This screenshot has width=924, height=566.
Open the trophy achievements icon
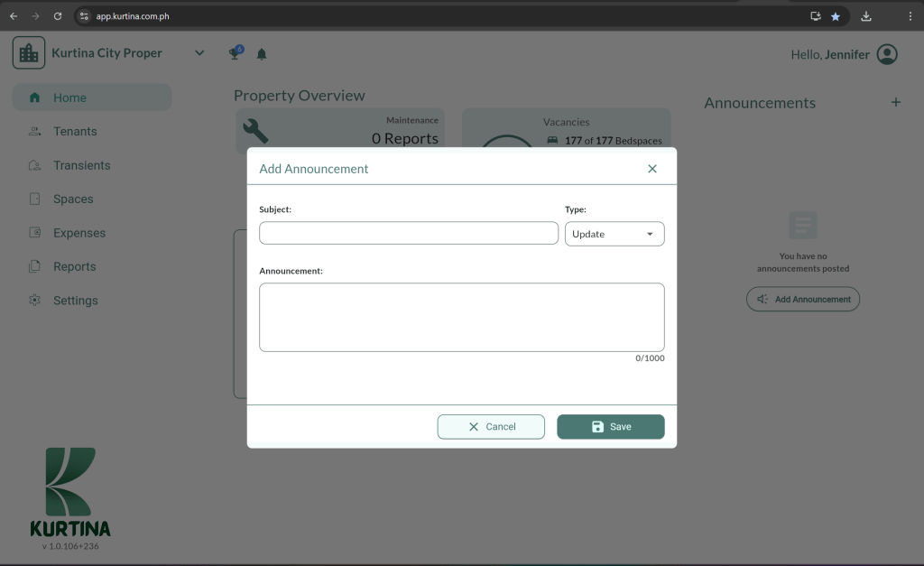click(x=235, y=53)
